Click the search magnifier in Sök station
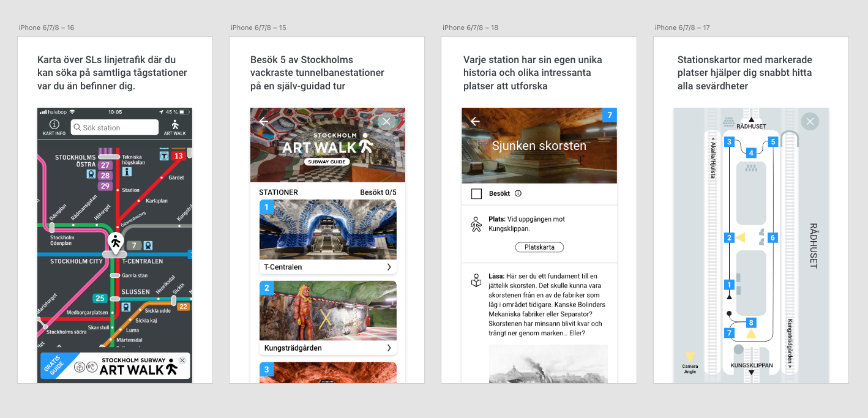This screenshot has width=868, height=418. (77, 128)
